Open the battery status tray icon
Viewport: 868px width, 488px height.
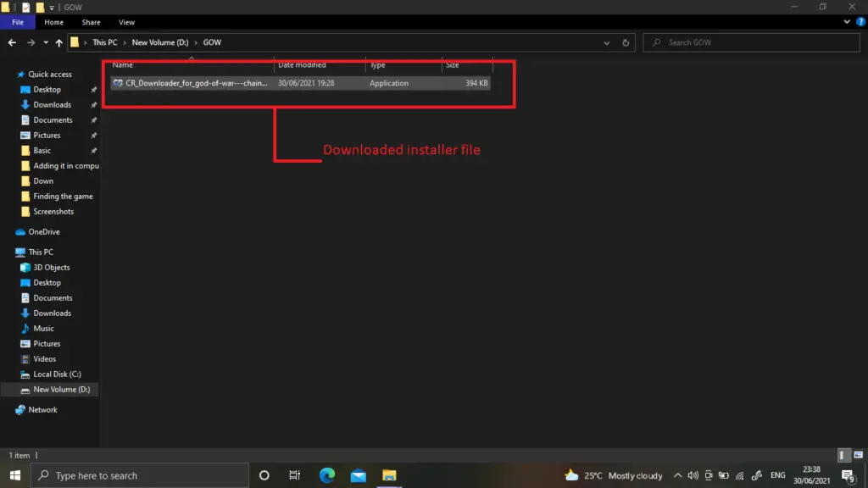[x=724, y=475]
